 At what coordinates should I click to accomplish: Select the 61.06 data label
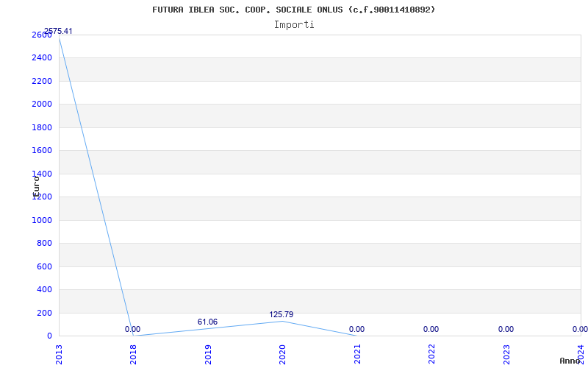207,322
